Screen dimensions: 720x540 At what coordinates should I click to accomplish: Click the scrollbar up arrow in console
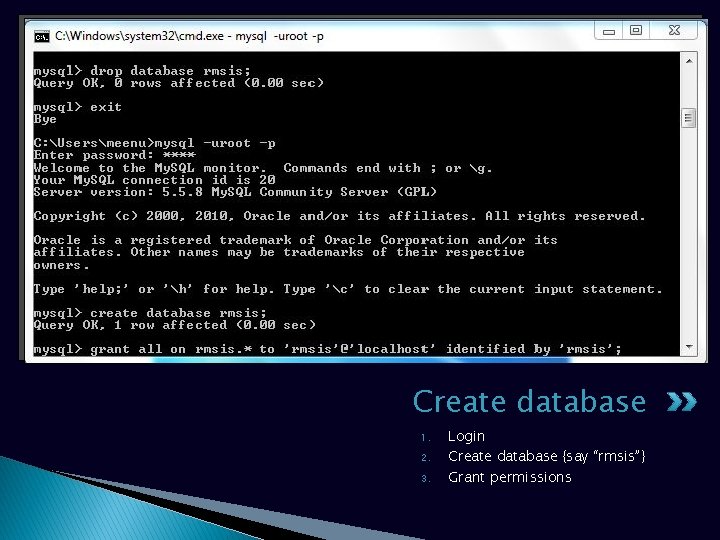(689, 61)
